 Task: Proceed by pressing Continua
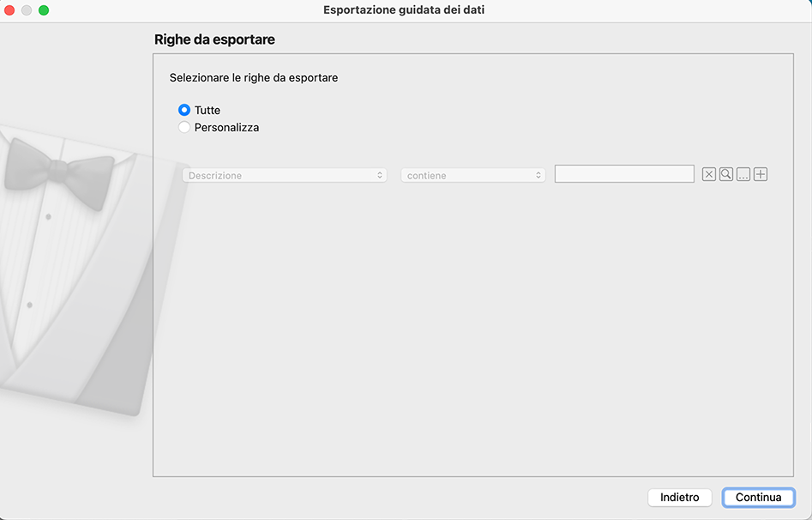(x=759, y=498)
